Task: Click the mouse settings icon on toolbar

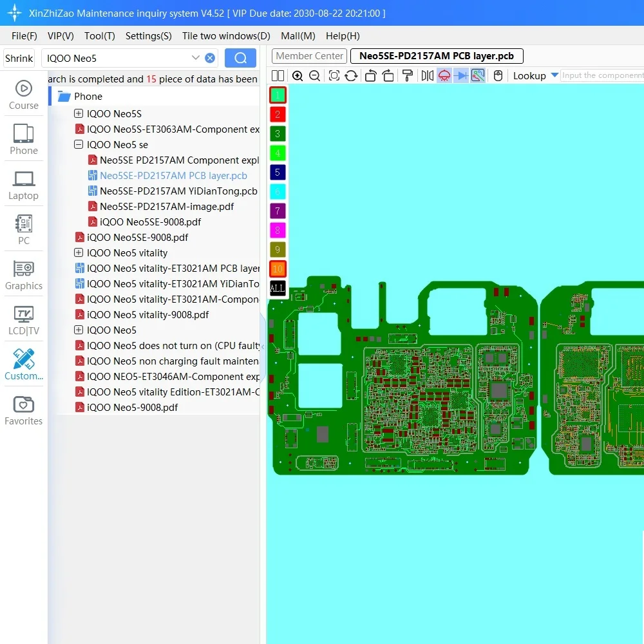Action: click(x=498, y=75)
